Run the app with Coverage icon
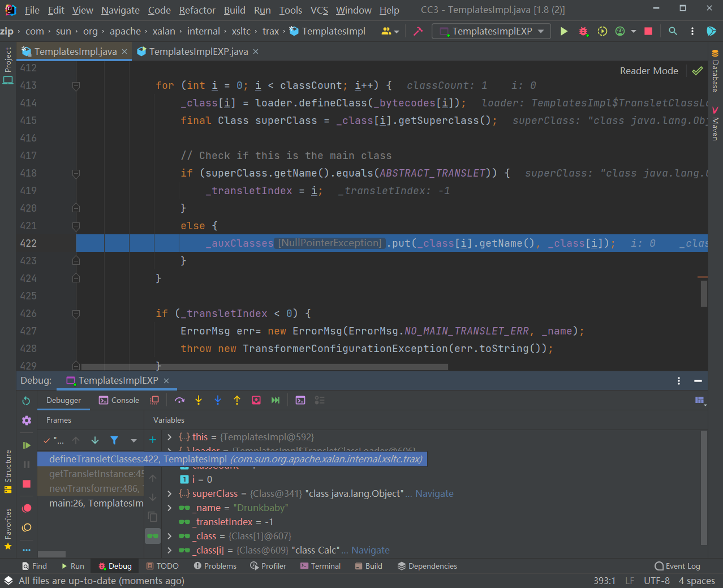Viewport: 723px width, 588px height. coord(604,32)
